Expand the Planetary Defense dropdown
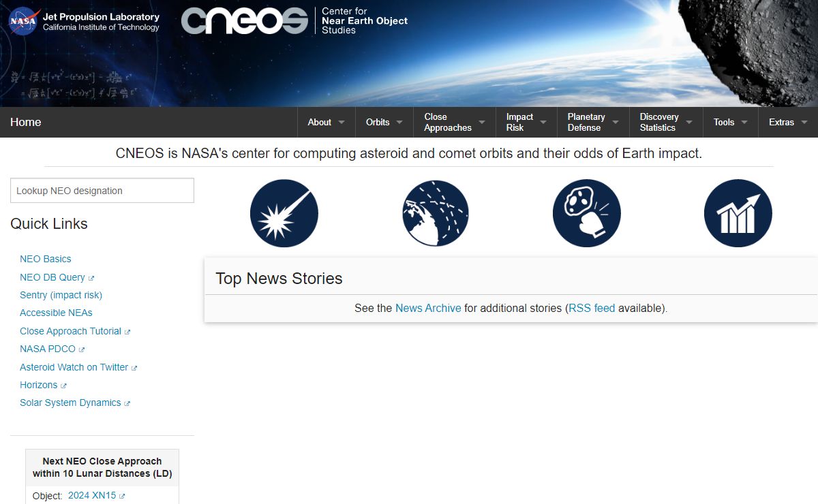 point(593,122)
